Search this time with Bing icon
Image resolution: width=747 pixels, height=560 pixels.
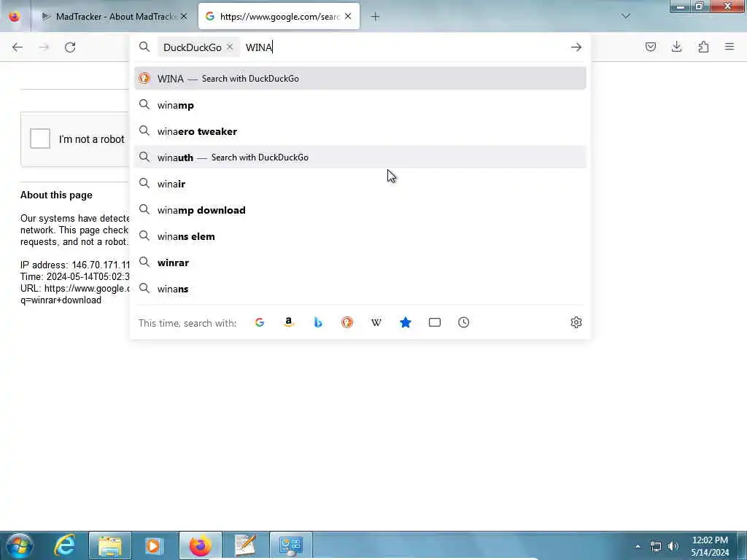coord(318,322)
